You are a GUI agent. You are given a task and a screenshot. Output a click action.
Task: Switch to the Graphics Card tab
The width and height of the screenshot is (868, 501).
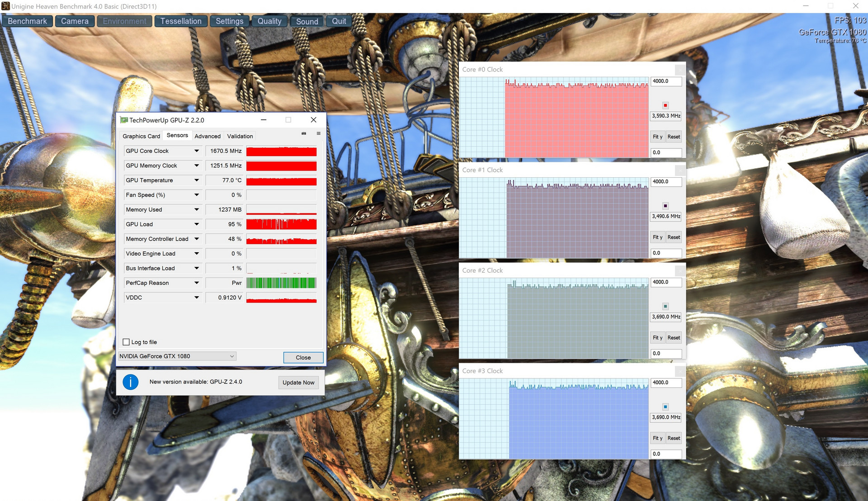pos(141,136)
